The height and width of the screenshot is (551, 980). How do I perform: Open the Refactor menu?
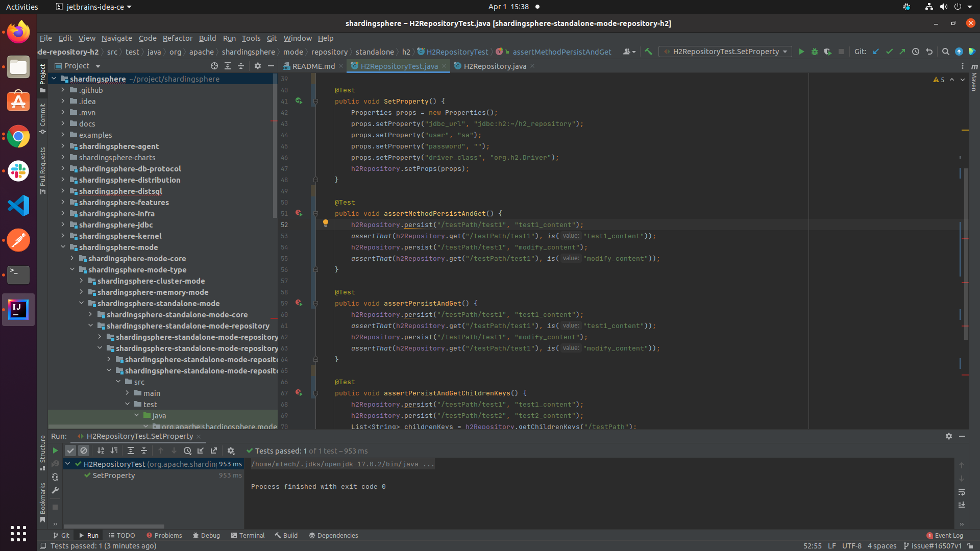177,38
